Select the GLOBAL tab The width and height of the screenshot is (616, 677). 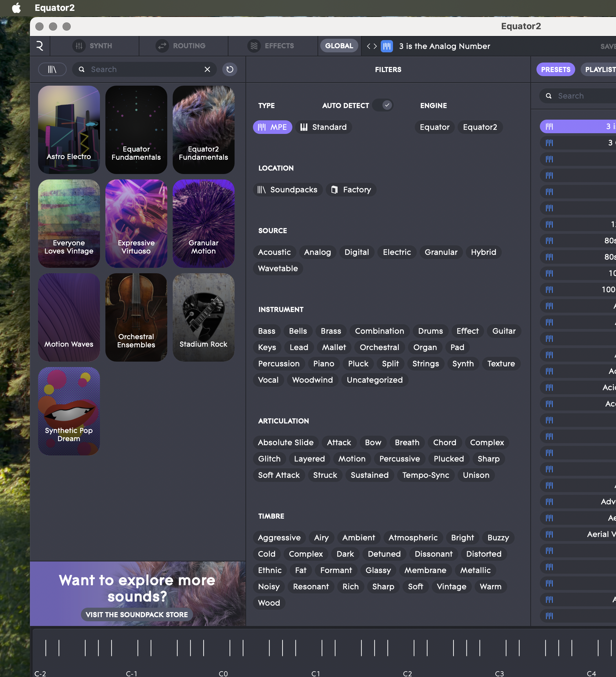(339, 46)
